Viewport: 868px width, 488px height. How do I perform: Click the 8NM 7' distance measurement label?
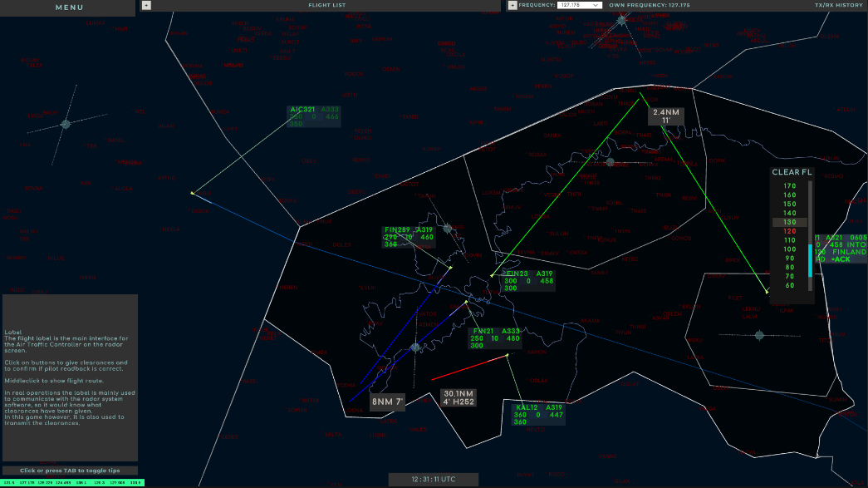pos(387,402)
